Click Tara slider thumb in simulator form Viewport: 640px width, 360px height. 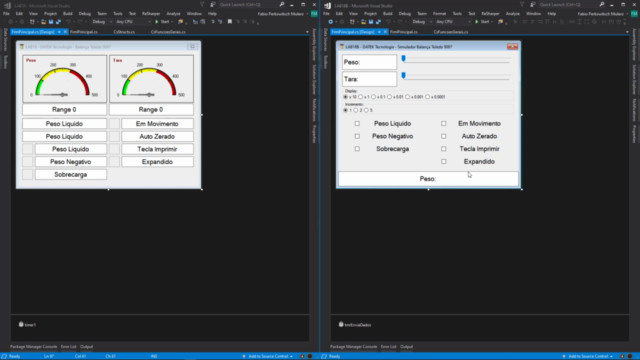(403, 76)
